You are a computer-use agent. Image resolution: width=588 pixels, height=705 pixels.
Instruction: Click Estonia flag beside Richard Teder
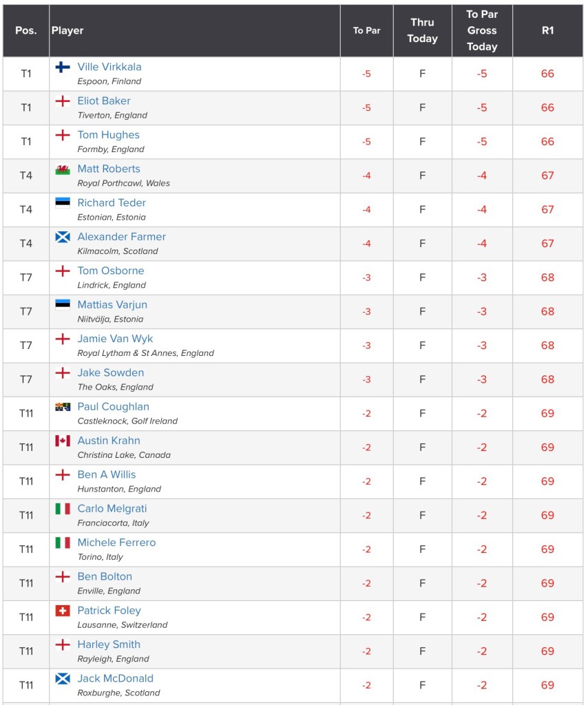point(63,202)
